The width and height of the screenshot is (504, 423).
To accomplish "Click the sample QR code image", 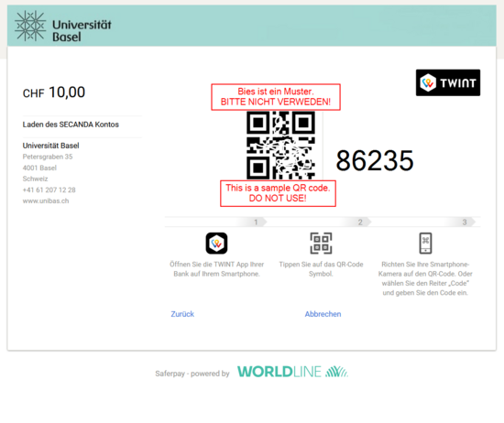I will coord(280,146).
